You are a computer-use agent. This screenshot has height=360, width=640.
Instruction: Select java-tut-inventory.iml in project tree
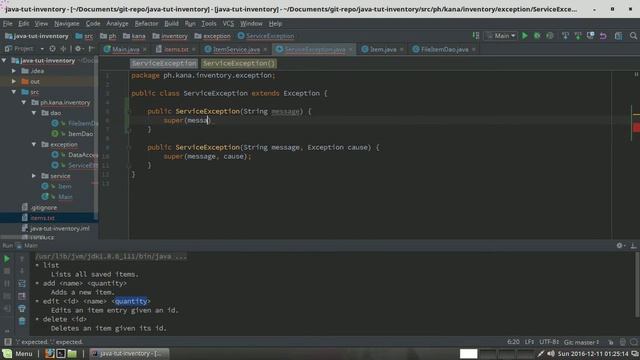60,228
